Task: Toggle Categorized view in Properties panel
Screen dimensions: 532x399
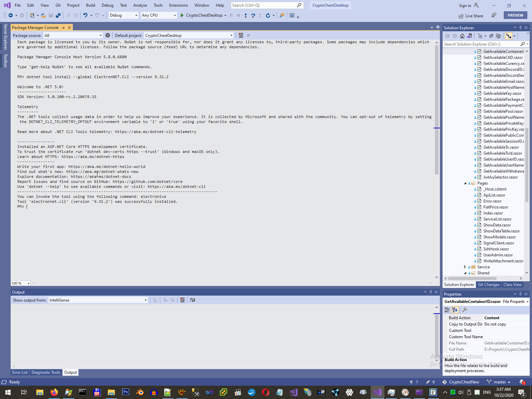Action: [447, 310]
